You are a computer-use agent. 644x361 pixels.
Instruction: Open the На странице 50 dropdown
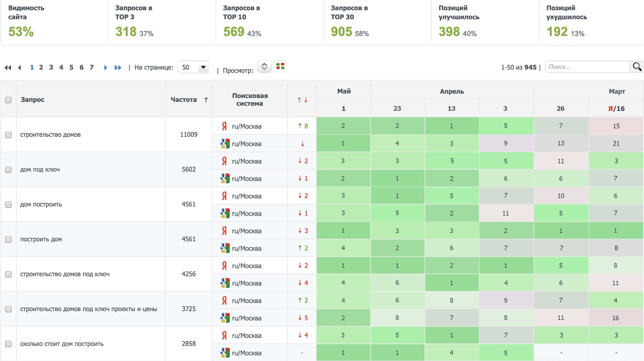[x=194, y=67]
